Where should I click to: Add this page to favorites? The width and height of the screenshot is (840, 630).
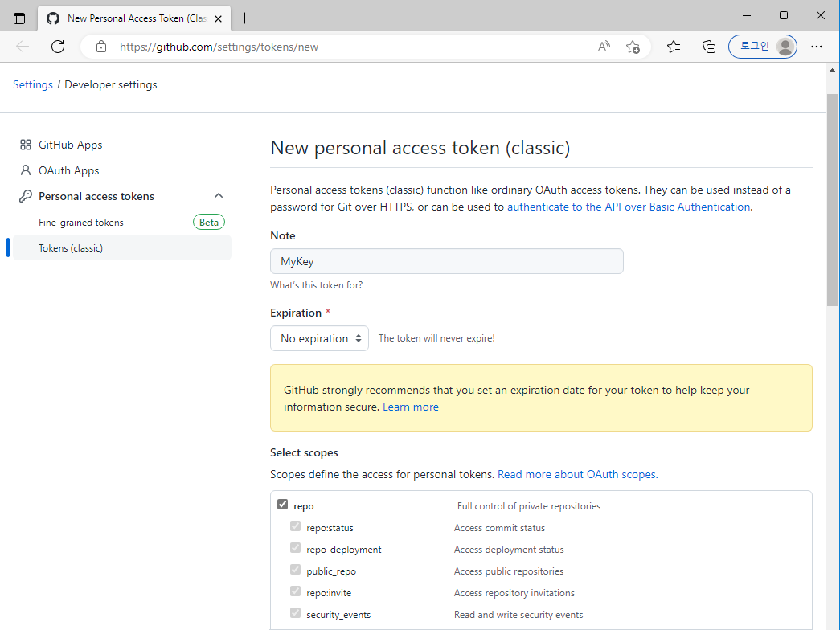[x=633, y=47]
